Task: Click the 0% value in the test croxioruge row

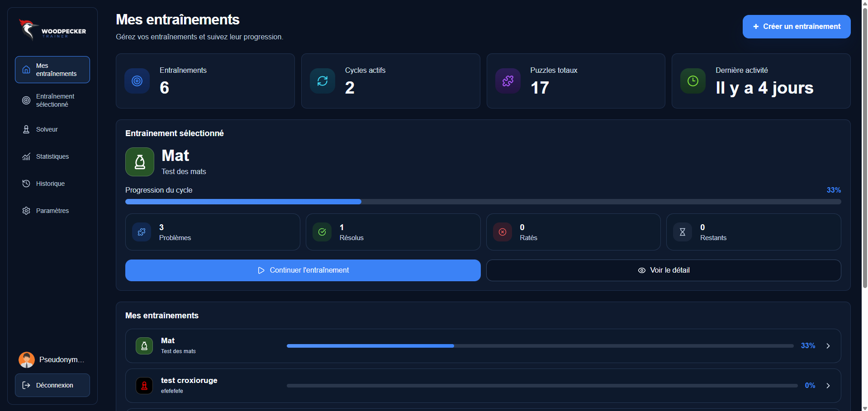Action: [810, 386]
